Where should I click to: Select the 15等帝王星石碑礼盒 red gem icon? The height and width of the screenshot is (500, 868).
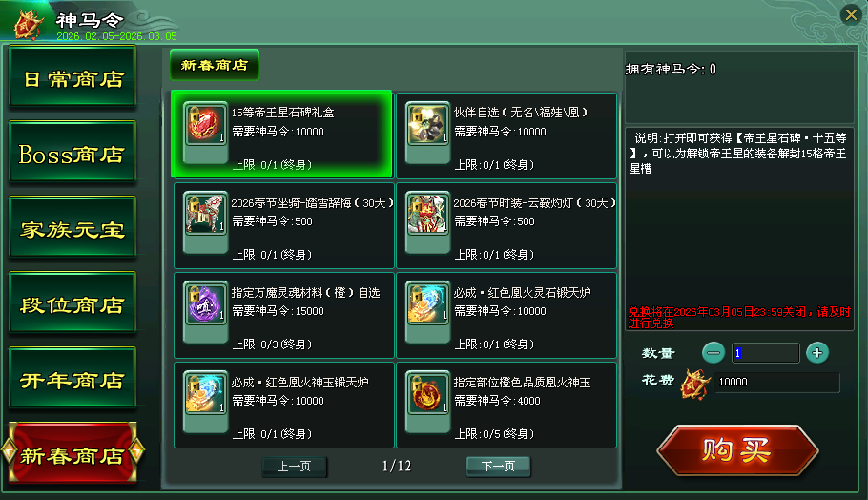(205, 124)
